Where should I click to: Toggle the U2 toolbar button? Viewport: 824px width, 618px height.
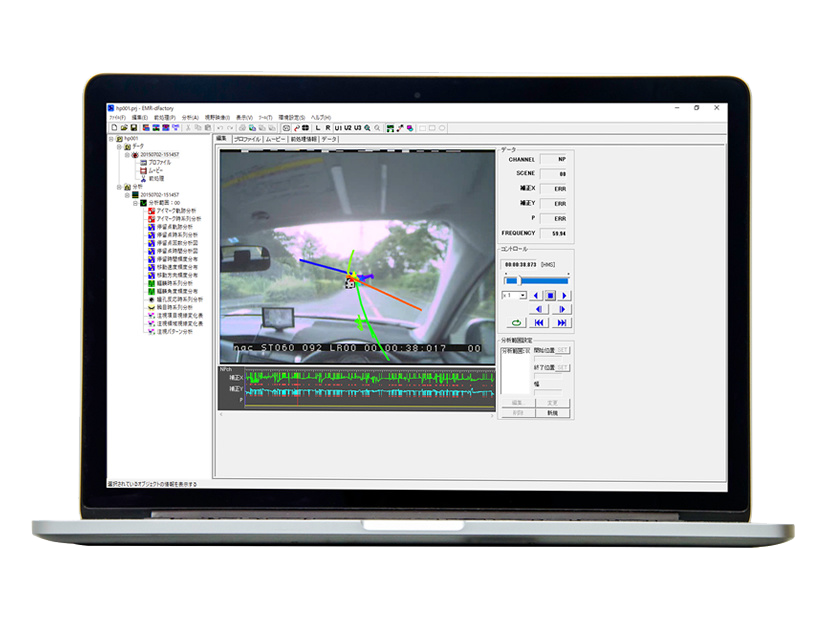(347, 128)
